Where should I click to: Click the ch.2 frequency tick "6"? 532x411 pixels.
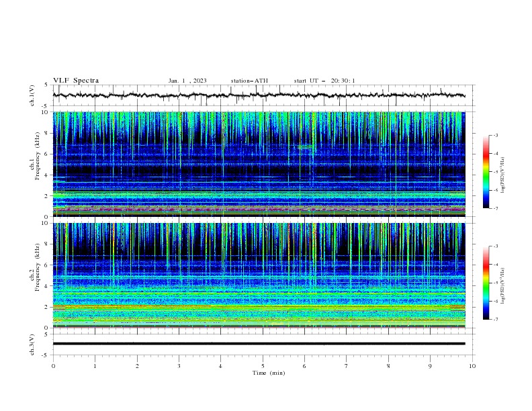pyautogui.click(x=46, y=265)
